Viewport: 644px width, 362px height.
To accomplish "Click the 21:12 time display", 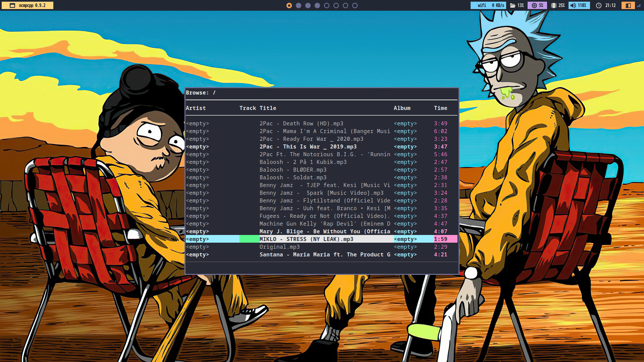I will click(610, 5).
